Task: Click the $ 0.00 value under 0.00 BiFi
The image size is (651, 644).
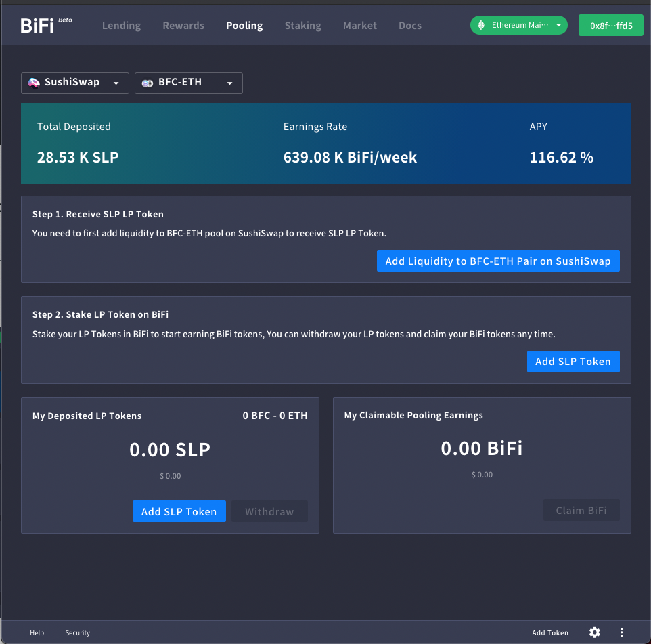Action: click(x=482, y=475)
